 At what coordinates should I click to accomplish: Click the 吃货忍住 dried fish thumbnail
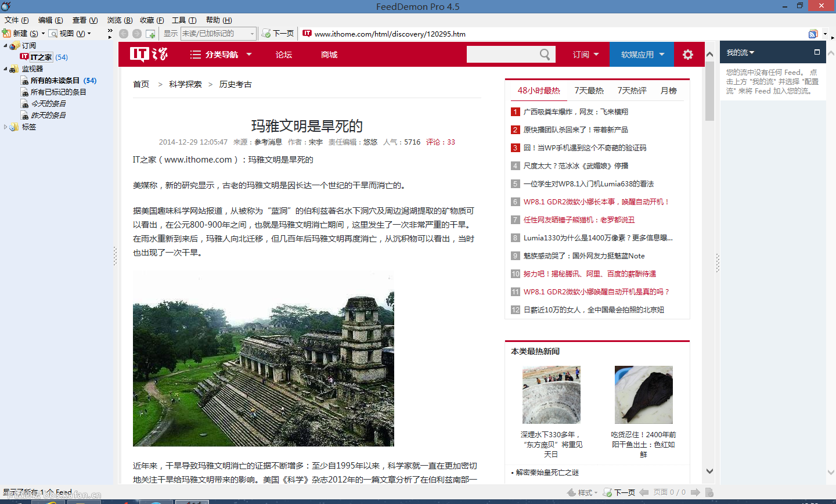[x=644, y=395]
